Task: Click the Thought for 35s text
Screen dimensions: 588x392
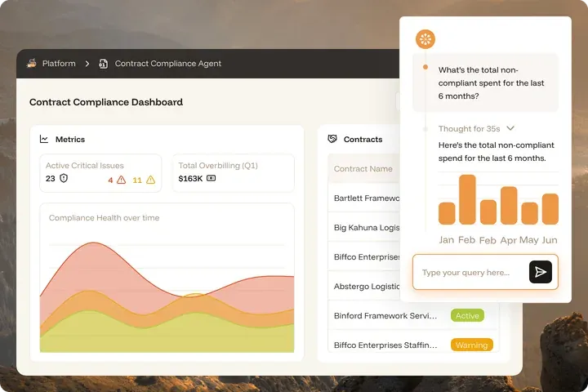Action: [469, 129]
